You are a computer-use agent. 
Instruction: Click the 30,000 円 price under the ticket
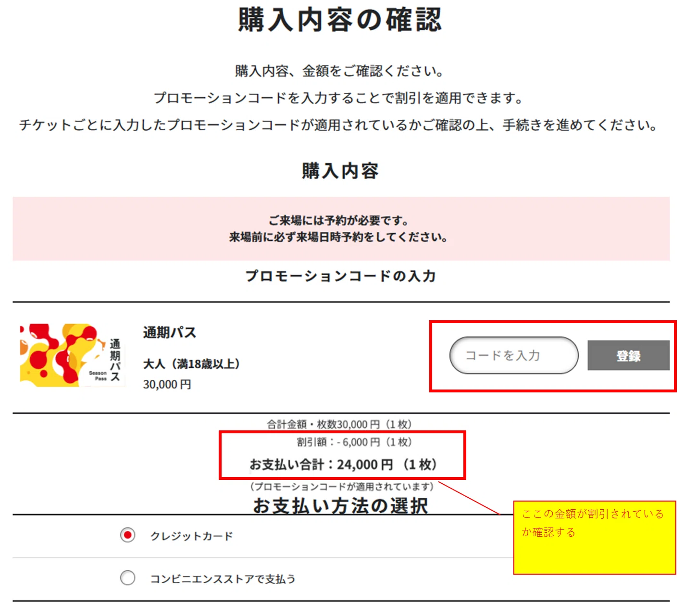click(x=167, y=384)
